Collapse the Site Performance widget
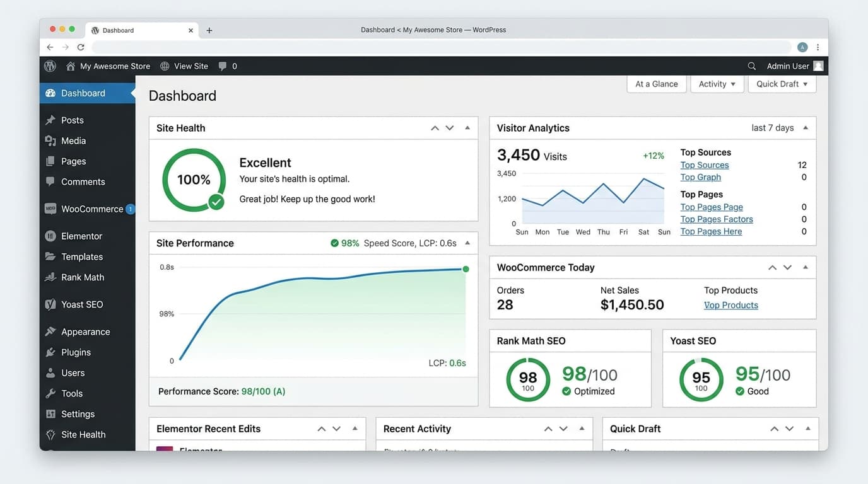This screenshot has width=868, height=484. click(467, 243)
